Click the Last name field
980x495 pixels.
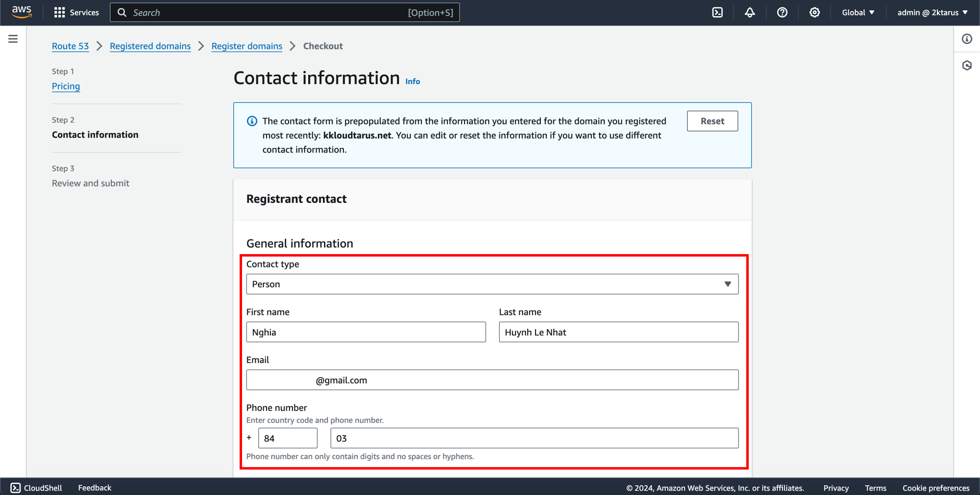[x=619, y=332]
